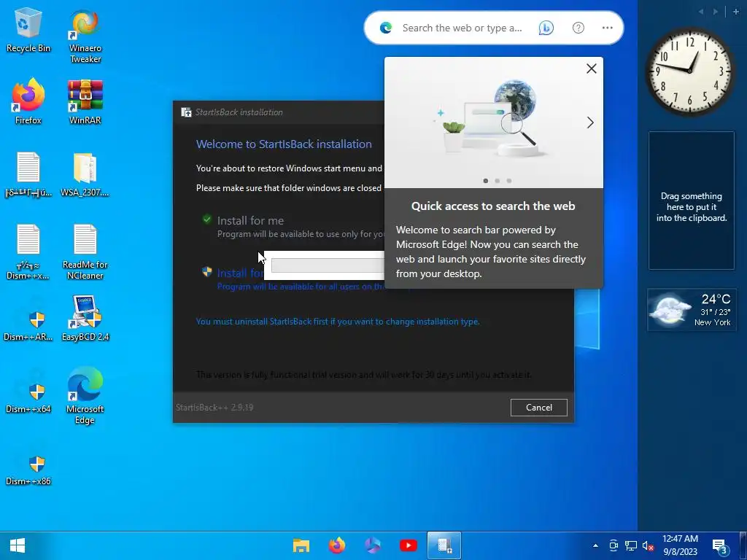Choose the Install for me option

(x=250, y=221)
